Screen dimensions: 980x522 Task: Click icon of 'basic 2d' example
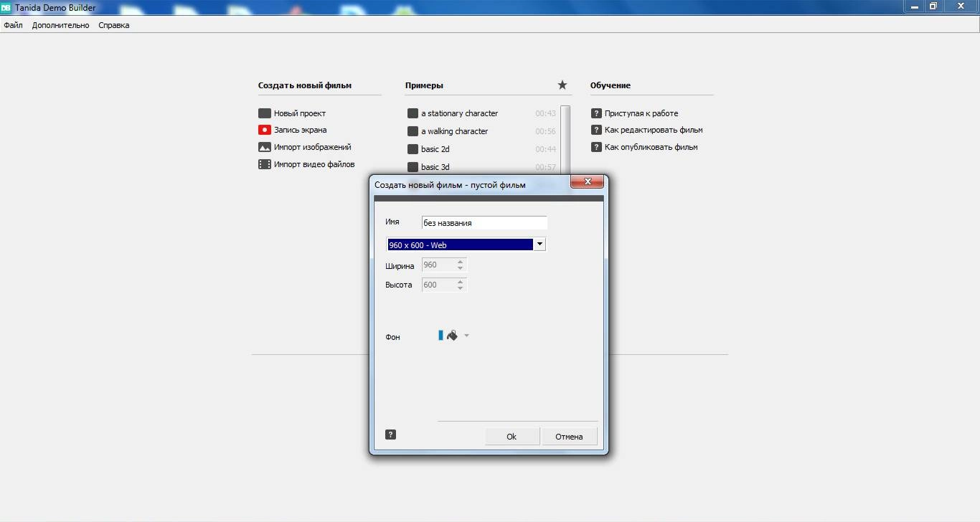413,149
